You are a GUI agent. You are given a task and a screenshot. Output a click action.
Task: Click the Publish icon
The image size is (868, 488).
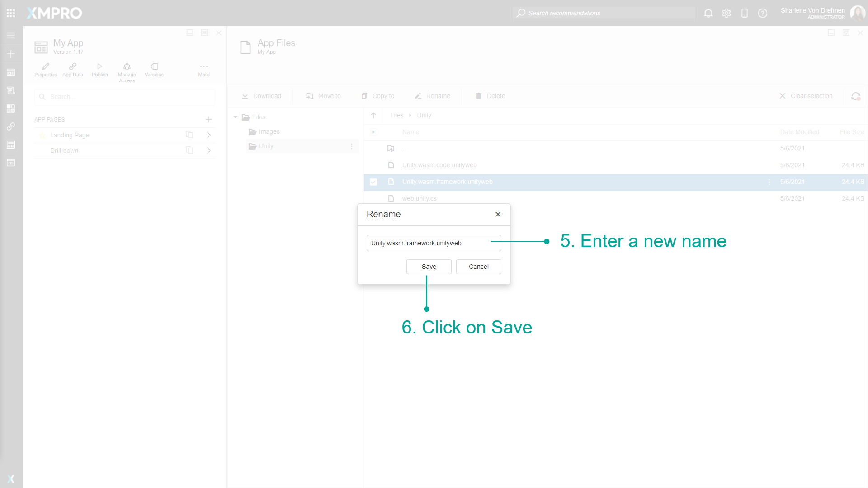click(x=99, y=69)
